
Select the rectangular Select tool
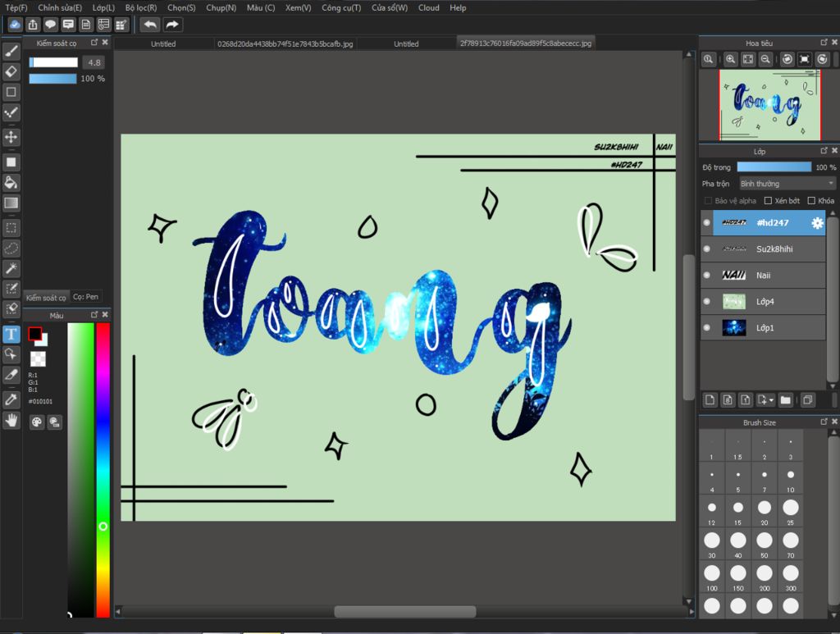coord(11,227)
